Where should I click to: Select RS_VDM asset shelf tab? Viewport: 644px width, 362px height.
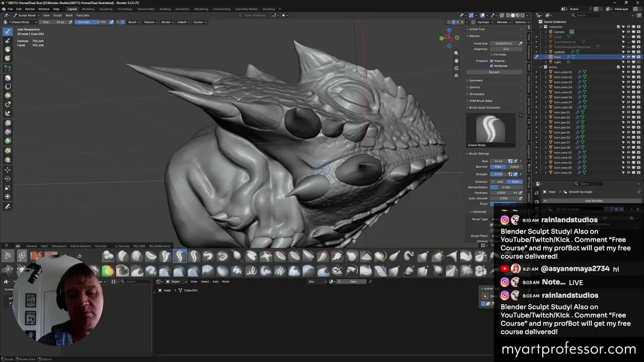139,246
